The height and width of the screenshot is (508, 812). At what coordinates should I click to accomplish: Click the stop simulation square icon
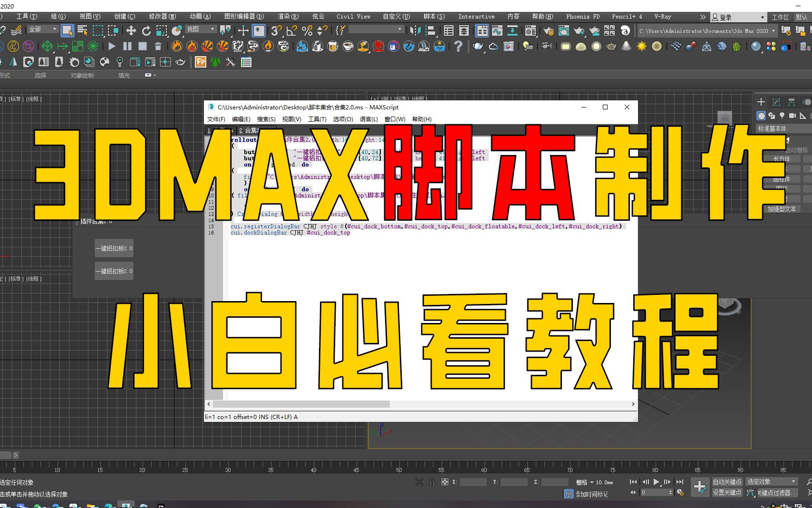coord(143,46)
